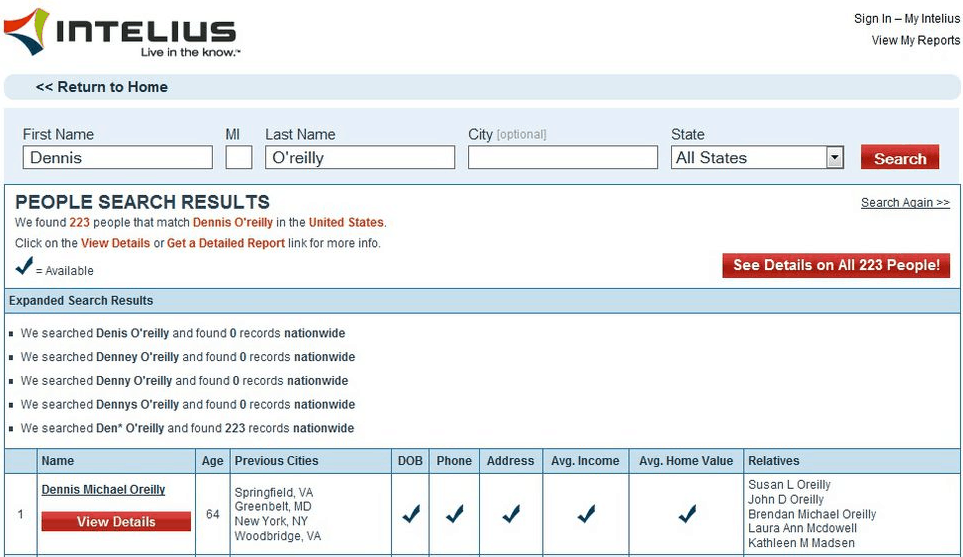Click the Avg. Home Value checkmark in row 1
This screenshot has width=963, height=557.
(x=687, y=513)
